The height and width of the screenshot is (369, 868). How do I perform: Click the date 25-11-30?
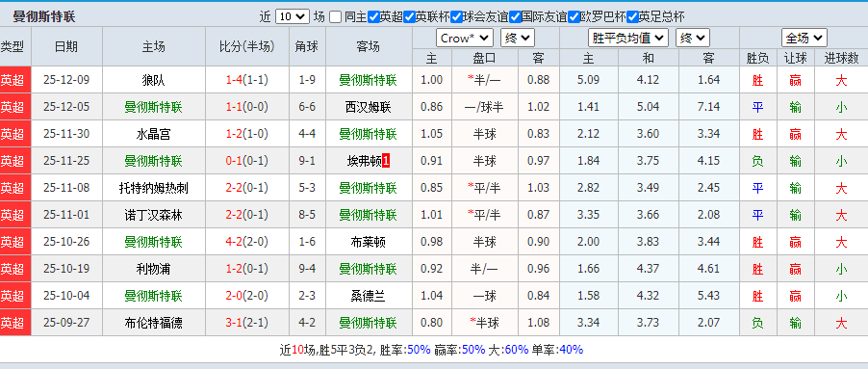[x=66, y=134]
